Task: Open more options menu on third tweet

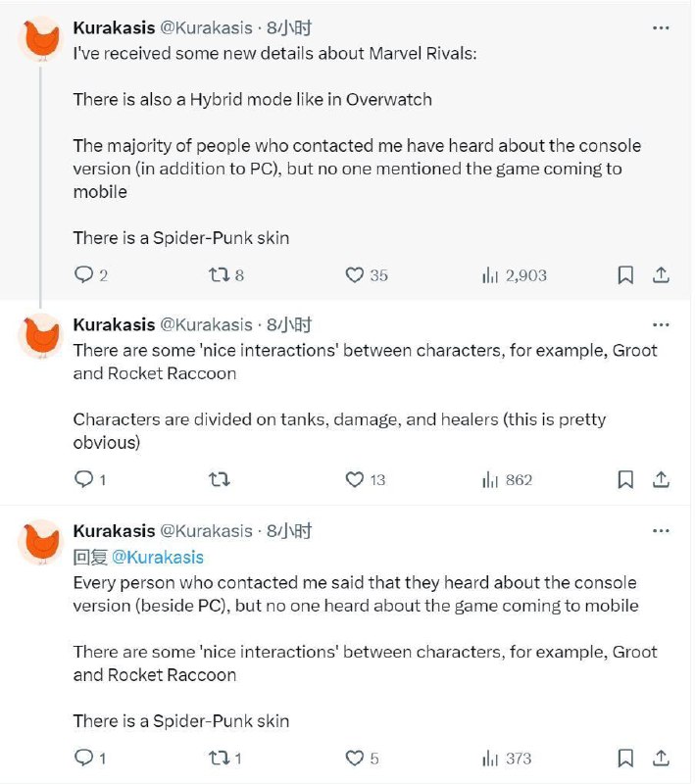Action: tap(662, 530)
